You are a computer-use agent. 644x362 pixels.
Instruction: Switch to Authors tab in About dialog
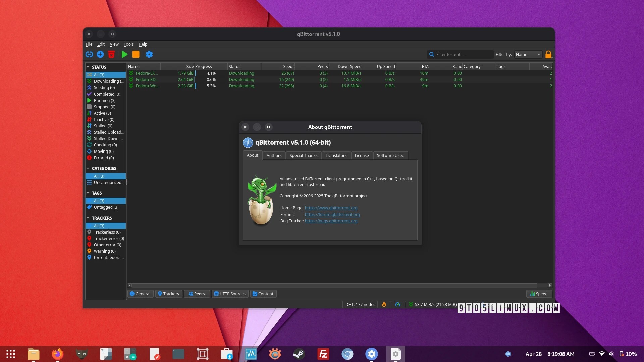[x=274, y=155]
